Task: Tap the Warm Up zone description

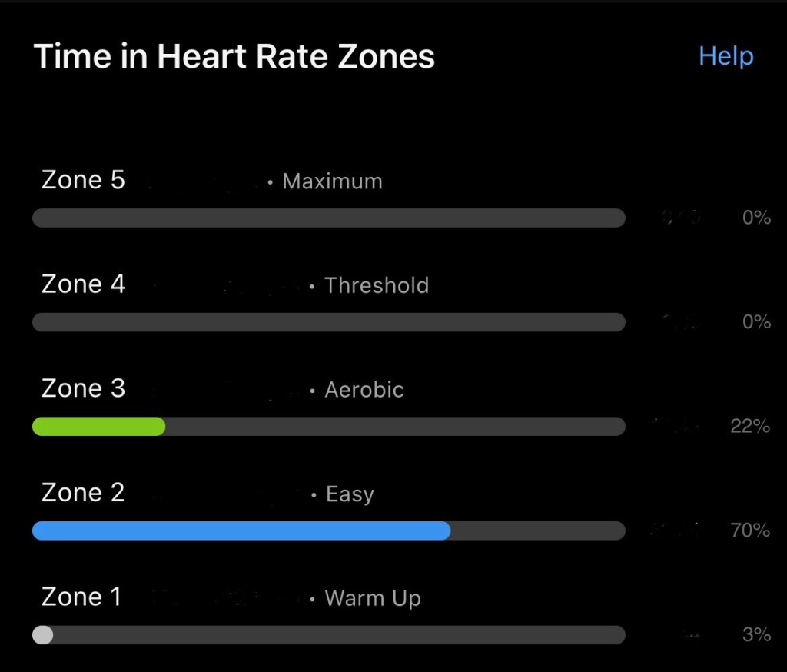Action: tap(373, 598)
